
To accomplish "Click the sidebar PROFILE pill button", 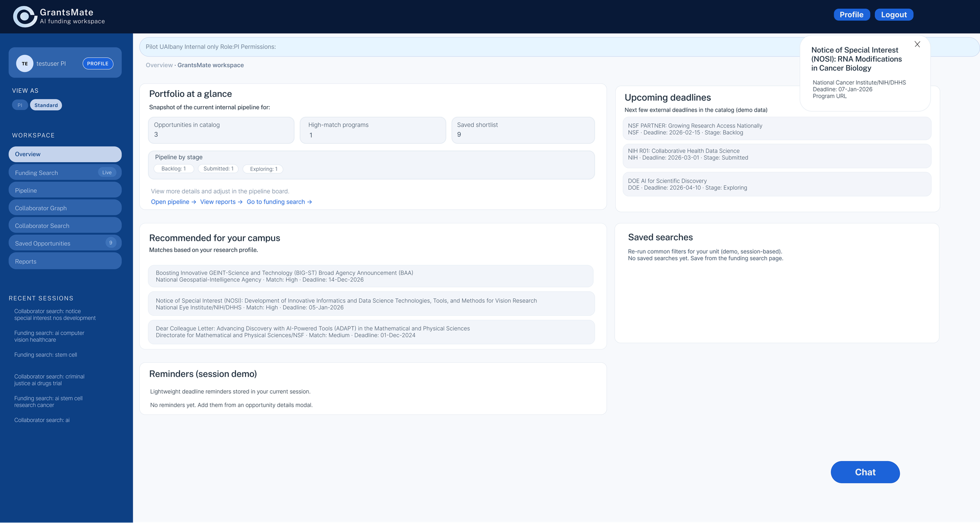I will (x=97, y=64).
